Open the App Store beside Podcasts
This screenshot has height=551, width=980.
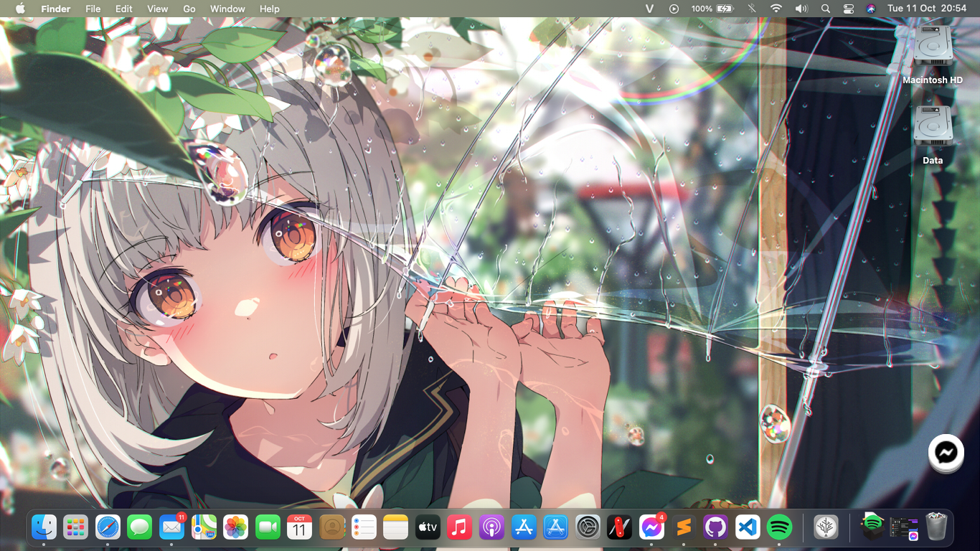click(524, 528)
